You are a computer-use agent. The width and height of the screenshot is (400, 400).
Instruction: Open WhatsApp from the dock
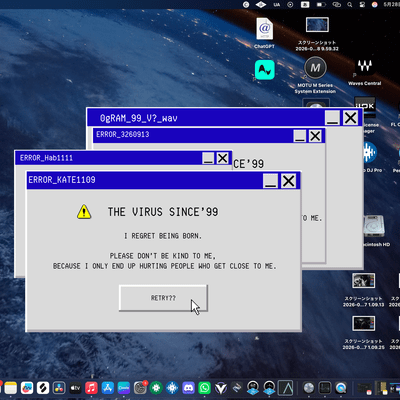[x=204, y=388]
